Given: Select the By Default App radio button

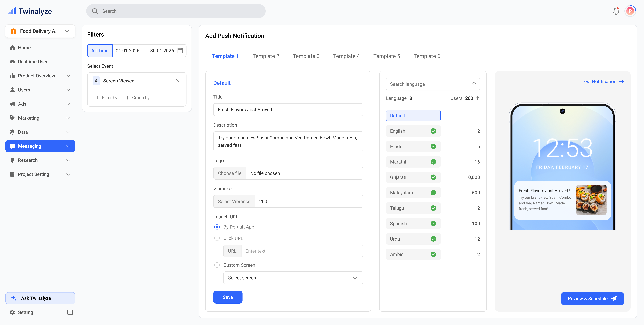Looking at the screenshot, I should pos(217,227).
